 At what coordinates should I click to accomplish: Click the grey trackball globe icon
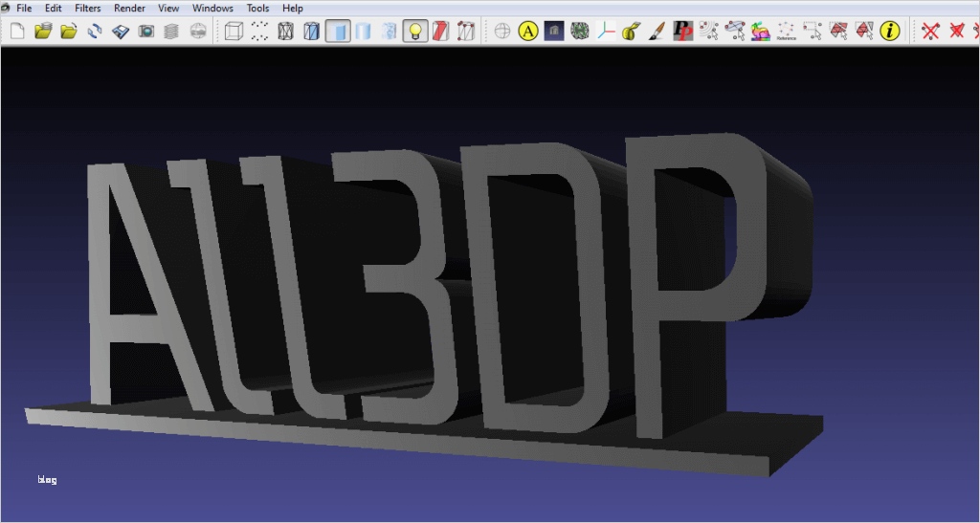tap(502, 31)
